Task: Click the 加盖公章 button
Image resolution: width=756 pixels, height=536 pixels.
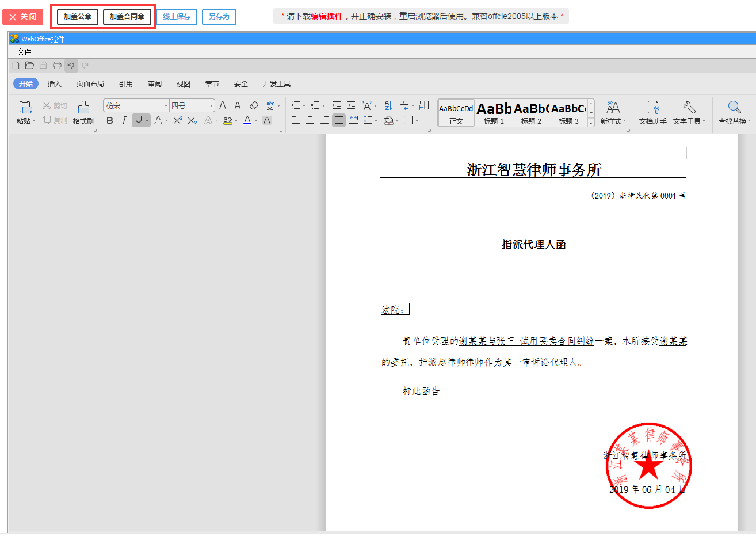Action: (x=78, y=17)
